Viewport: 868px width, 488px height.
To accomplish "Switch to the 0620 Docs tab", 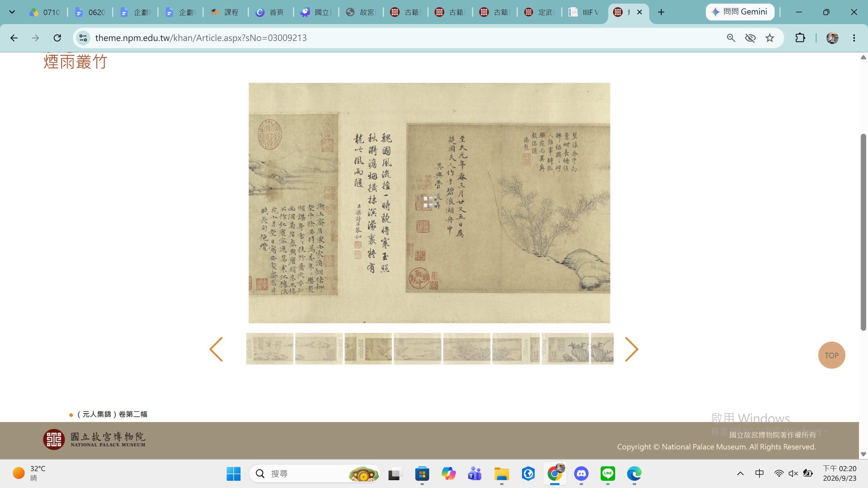I will [x=90, y=12].
